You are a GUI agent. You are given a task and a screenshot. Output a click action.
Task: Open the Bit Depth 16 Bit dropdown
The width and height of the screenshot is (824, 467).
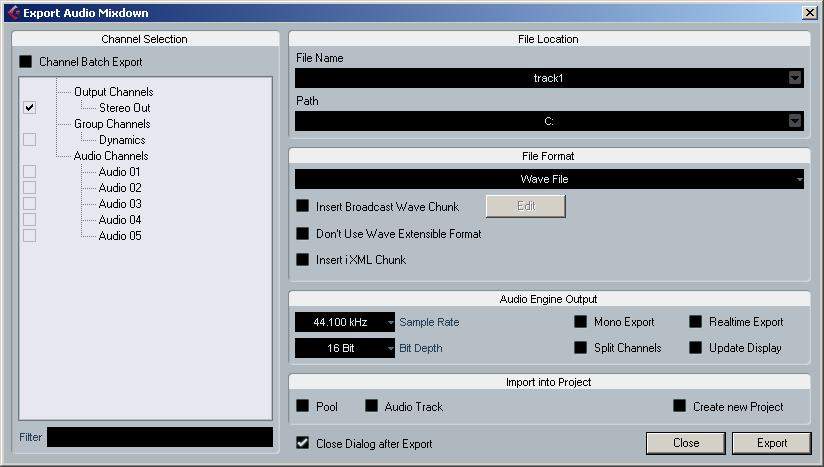pyautogui.click(x=345, y=348)
